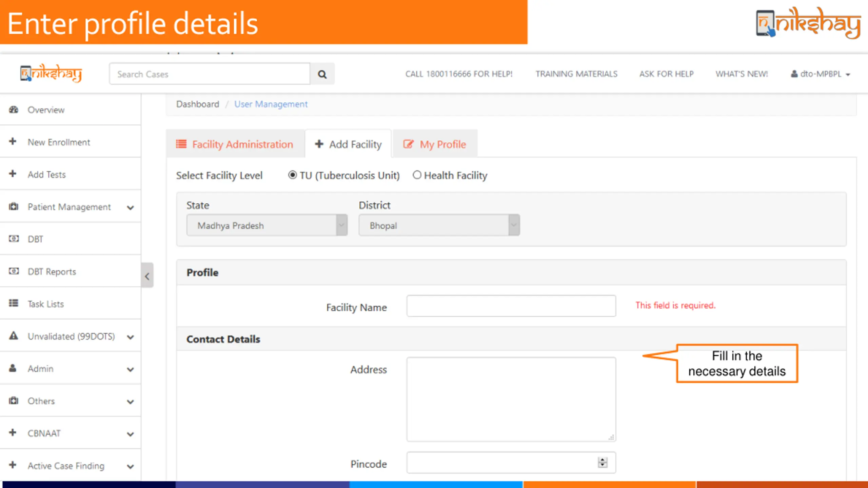Click the Dashboard breadcrumb

[x=198, y=104]
